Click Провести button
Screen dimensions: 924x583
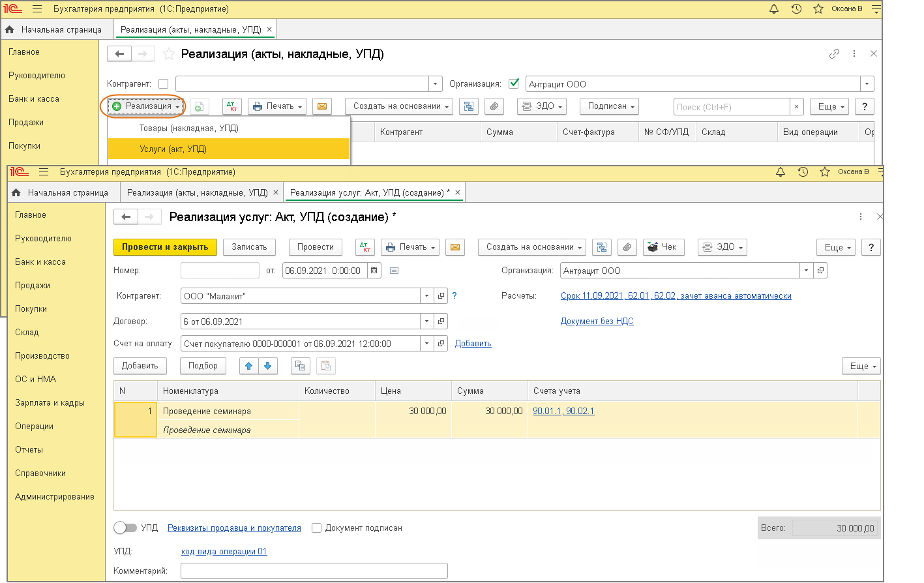[x=316, y=247]
